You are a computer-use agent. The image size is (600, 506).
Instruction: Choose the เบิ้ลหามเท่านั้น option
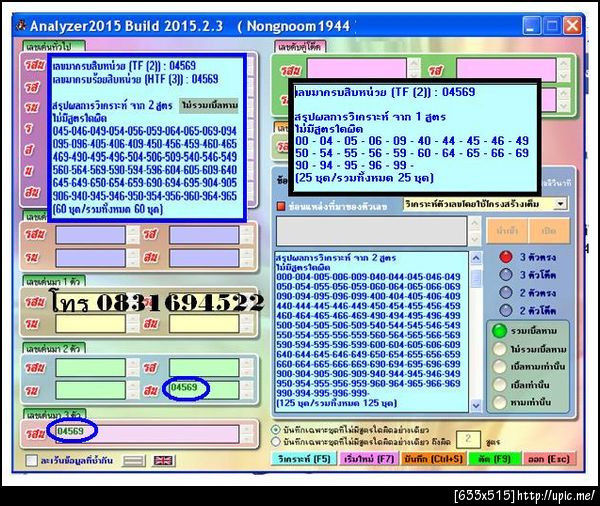coord(499,367)
